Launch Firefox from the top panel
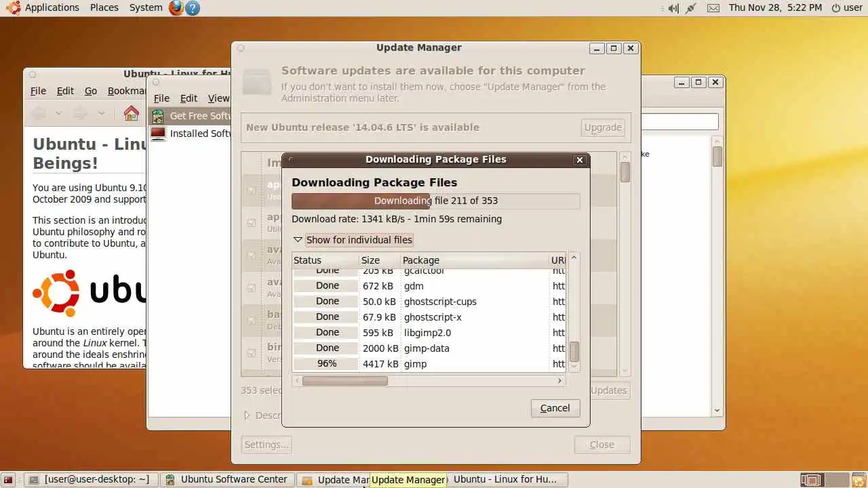 point(176,7)
